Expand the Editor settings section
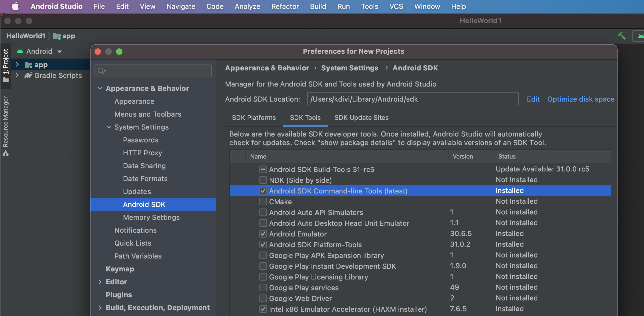The image size is (644, 316). (100, 282)
